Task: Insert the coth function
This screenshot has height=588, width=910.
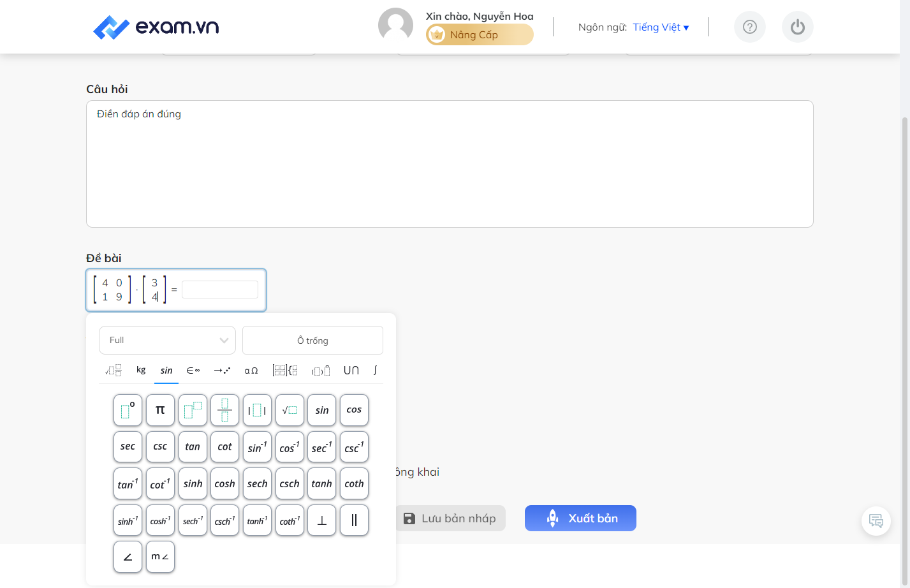Action: point(354,483)
